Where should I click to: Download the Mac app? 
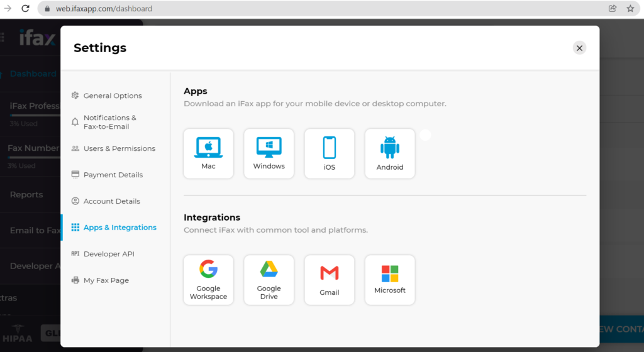point(208,153)
